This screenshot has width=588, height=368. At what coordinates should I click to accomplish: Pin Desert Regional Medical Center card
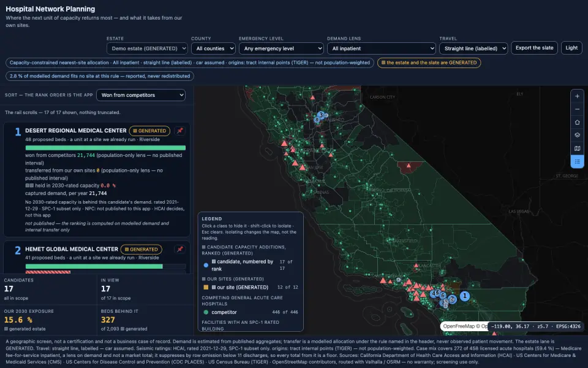coord(180,131)
